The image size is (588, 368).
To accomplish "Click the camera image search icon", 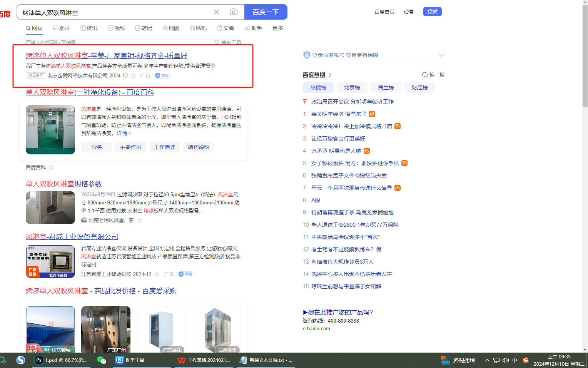I will click(233, 12).
